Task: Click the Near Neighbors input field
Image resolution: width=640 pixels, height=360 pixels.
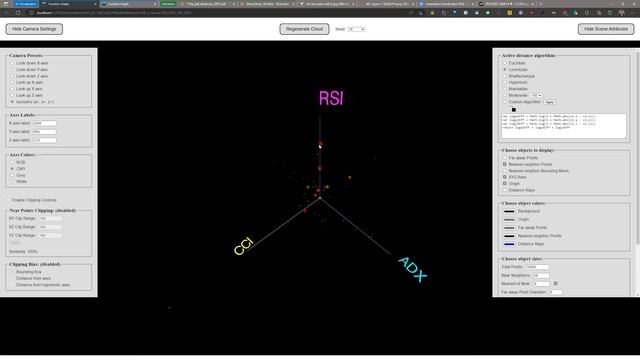Action: tap(541, 276)
